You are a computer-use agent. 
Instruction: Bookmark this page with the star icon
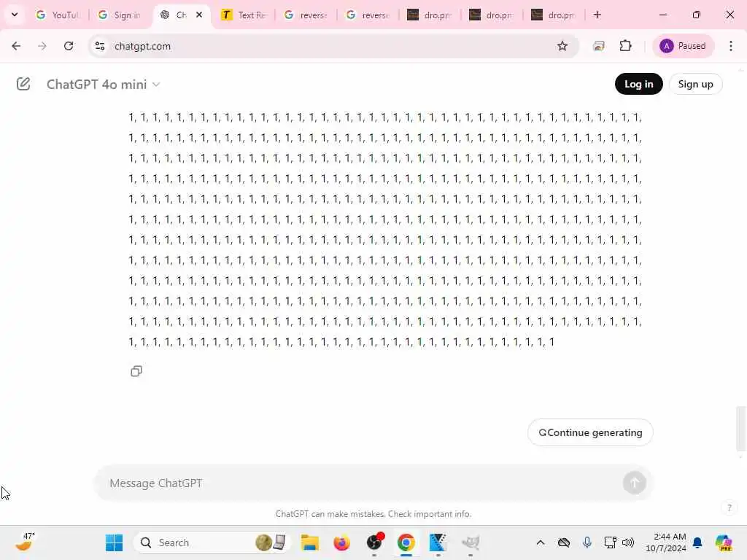click(562, 46)
